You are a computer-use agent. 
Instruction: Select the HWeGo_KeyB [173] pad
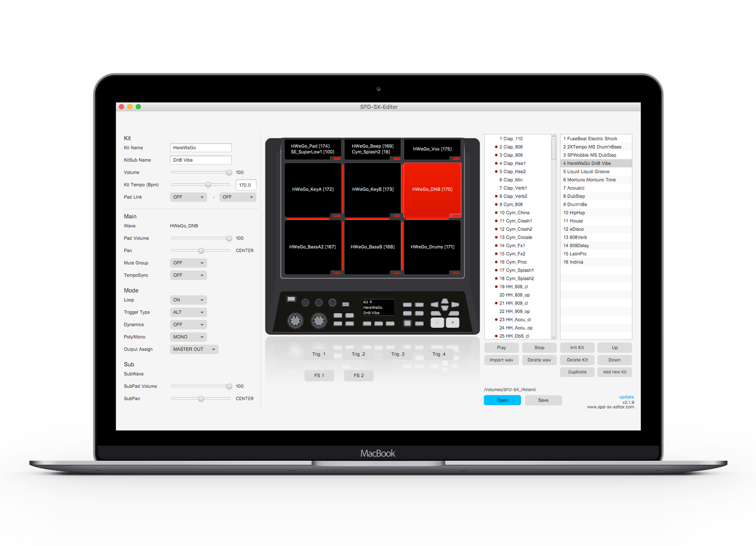[x=373, y=190]
